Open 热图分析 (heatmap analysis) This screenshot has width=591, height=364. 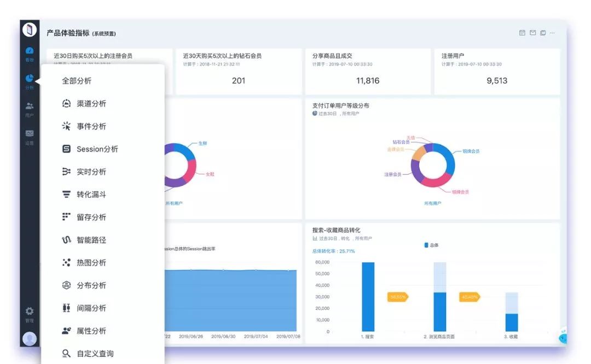coord(66,262)
